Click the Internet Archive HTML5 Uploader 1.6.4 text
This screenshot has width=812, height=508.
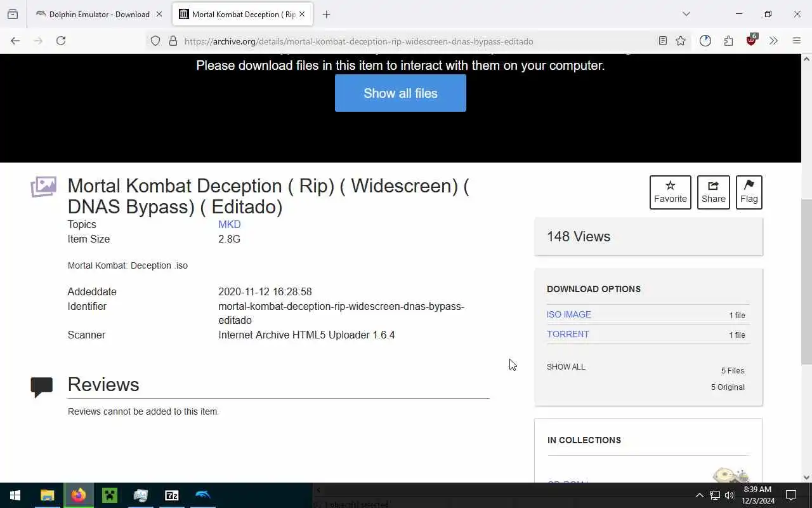(306, 335)
